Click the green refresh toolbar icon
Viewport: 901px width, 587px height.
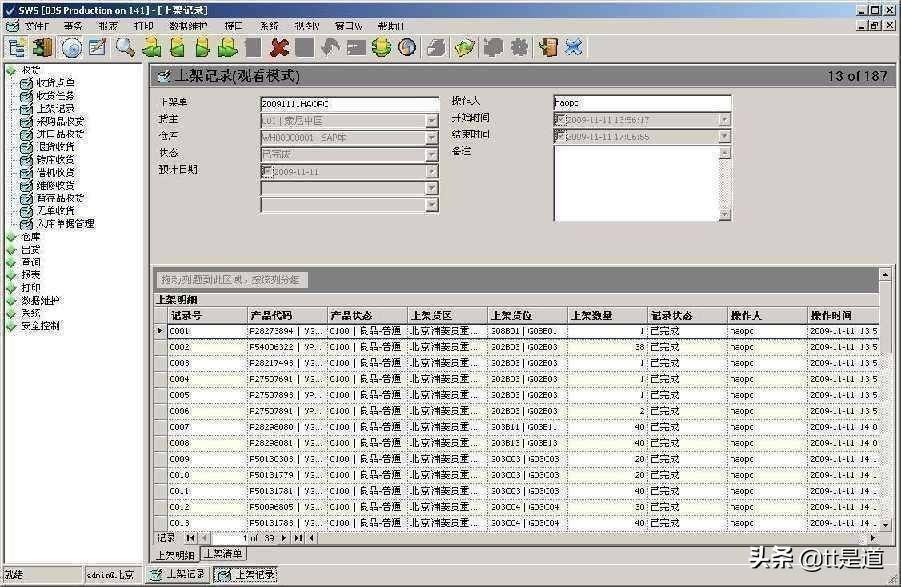[x=381, y=48]
